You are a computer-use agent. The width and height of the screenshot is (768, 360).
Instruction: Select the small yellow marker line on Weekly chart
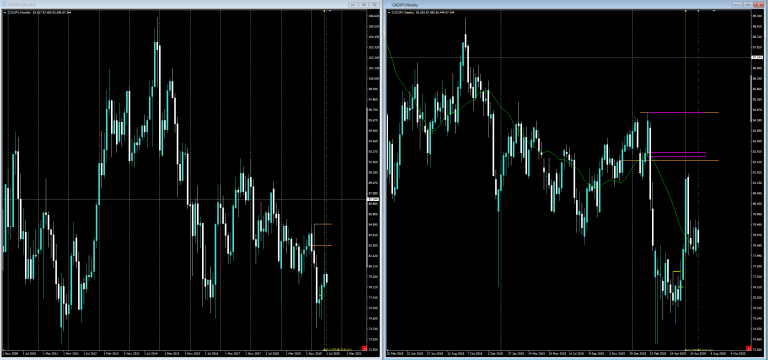click(x=676, y=271)
